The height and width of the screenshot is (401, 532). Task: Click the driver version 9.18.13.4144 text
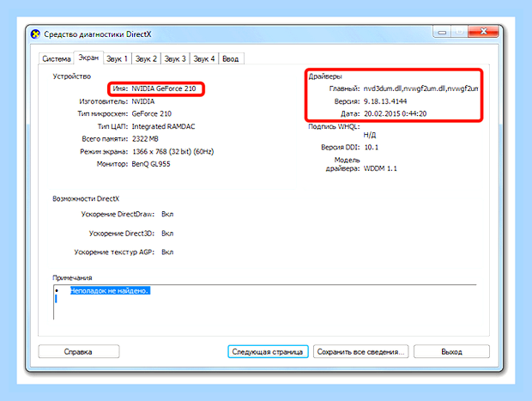coord(385,101)
